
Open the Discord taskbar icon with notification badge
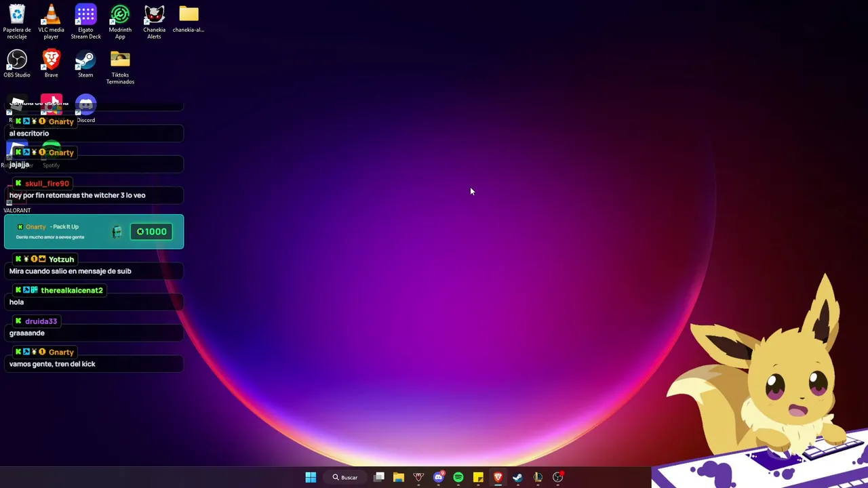(439, 477)
